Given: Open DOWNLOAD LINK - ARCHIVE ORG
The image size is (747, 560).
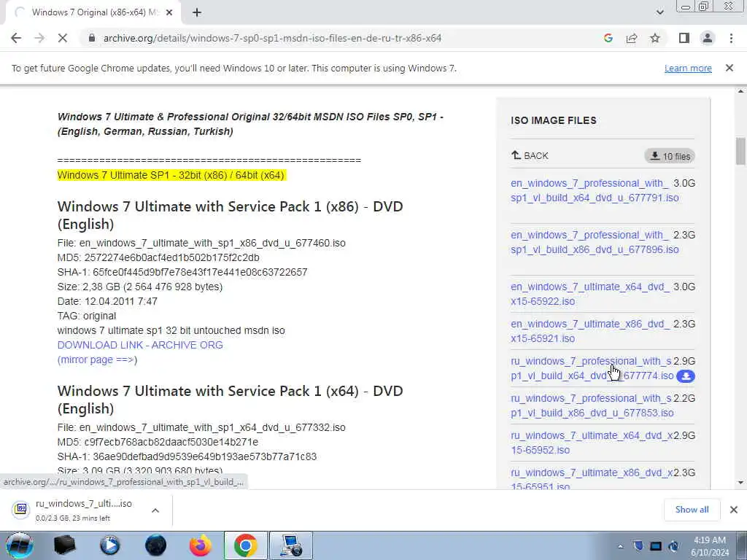Looking at the screenshot, I should tap(140, 345).
